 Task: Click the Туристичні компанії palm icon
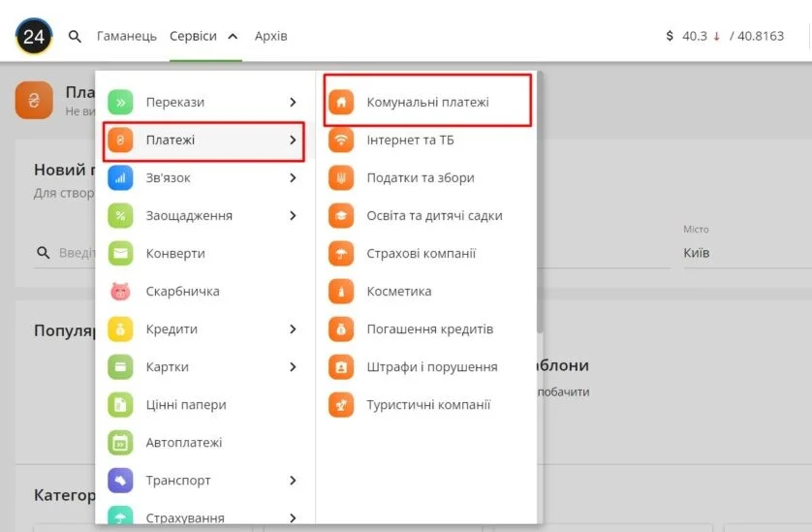click(341, 404)
